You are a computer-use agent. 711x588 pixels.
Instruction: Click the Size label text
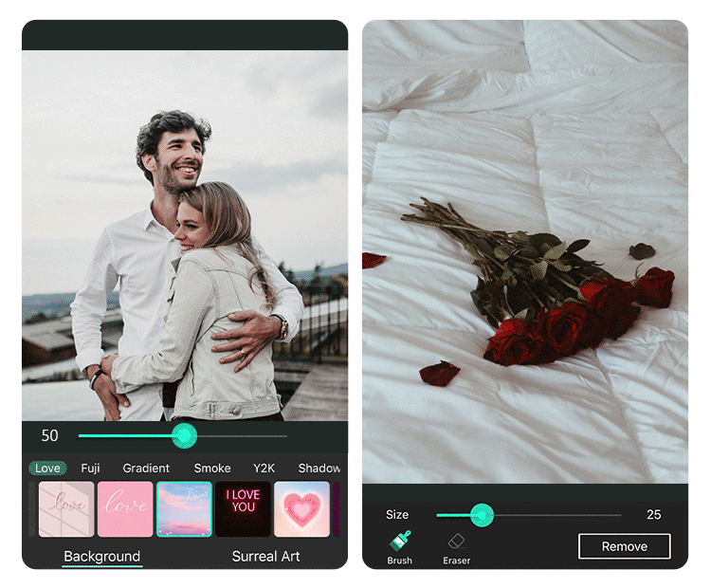(x=397, y=514)
